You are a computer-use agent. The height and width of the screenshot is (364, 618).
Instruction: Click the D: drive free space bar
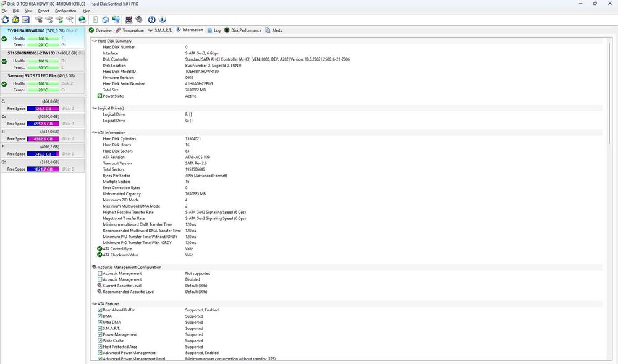pyautogui.click(x=43, y=124)
